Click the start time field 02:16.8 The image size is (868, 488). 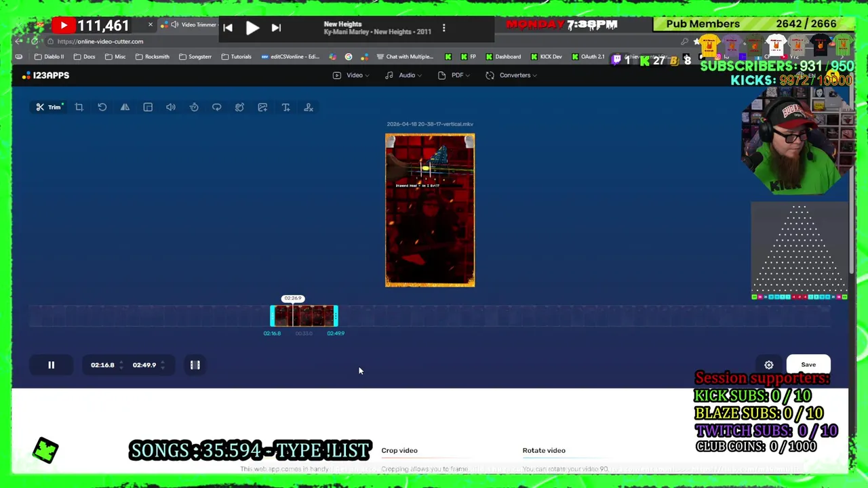(103, 365)
